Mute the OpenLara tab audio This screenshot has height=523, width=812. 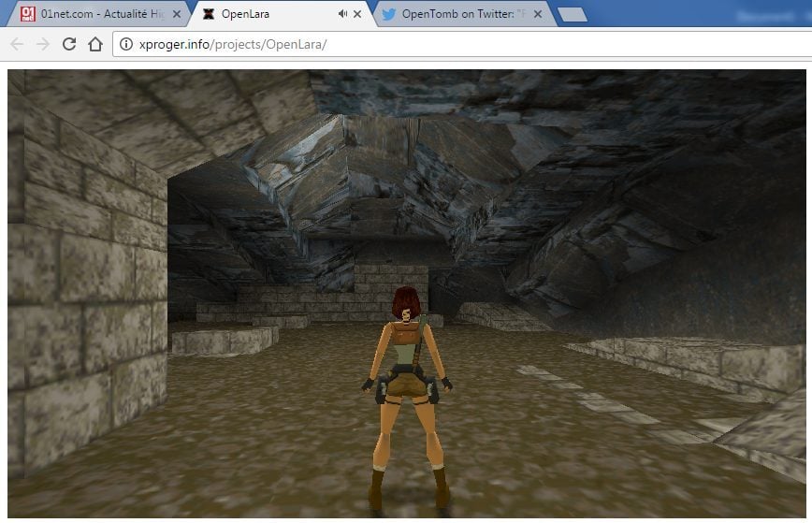[342, 14]
